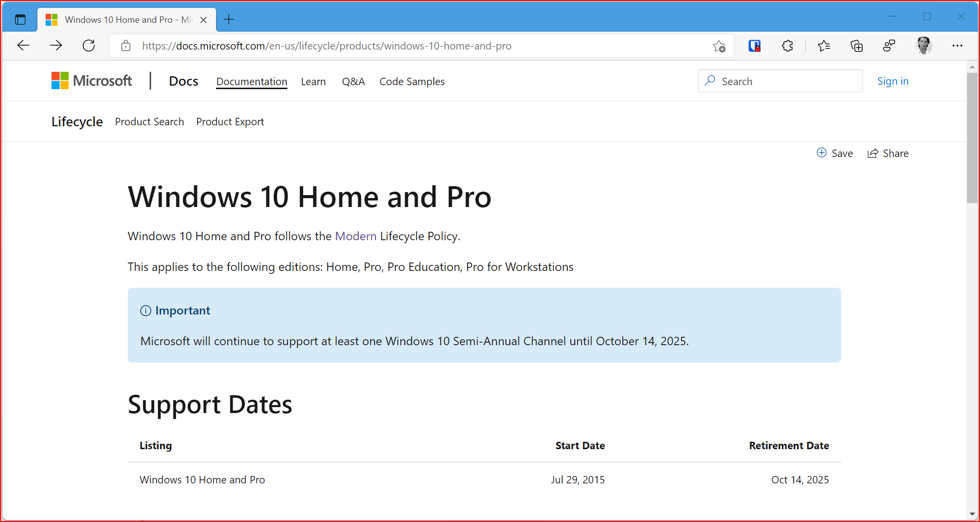Select the Windows 10 Home and Pro tab

(126, 20)
